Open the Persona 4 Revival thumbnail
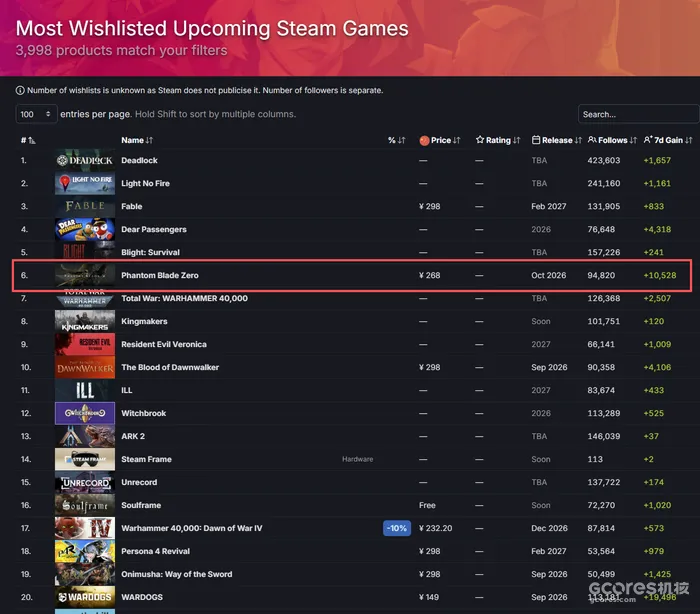The width and height of the screenshot is (700, 614). tap(85, 551)
